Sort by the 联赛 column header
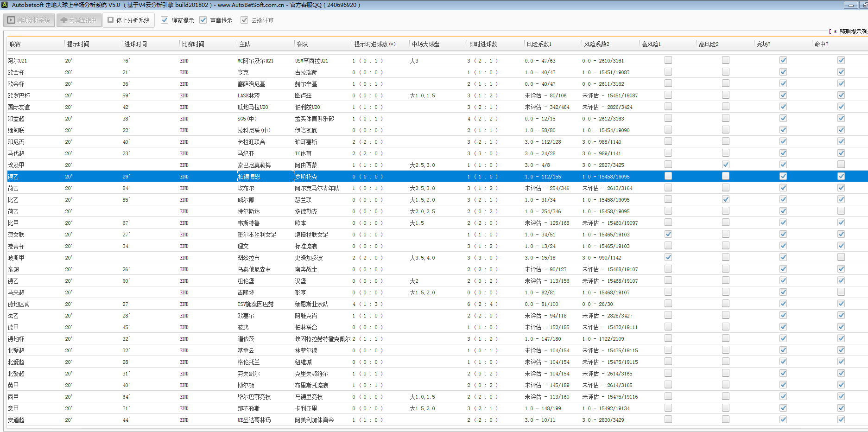Viewport: 868px width, 432px height. click(x=15, y=44)
